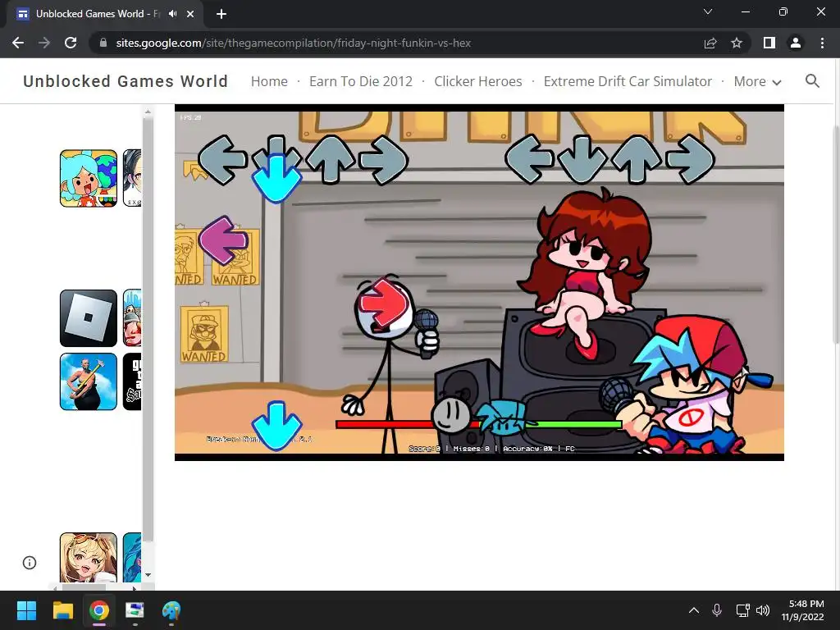Click the Chrome taskbar icon
The height and width of the screenshot is (630, 840).
pos(99,610)
